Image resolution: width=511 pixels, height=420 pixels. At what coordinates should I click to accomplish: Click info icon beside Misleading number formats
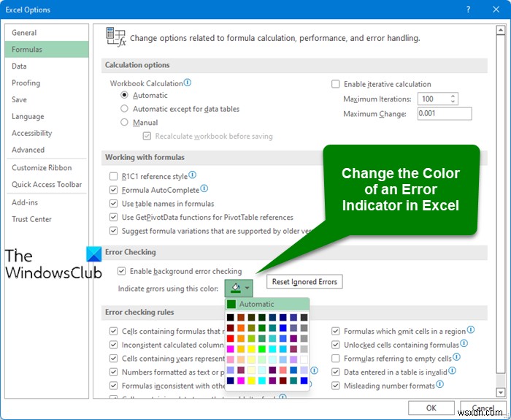(x=440, y=384)
